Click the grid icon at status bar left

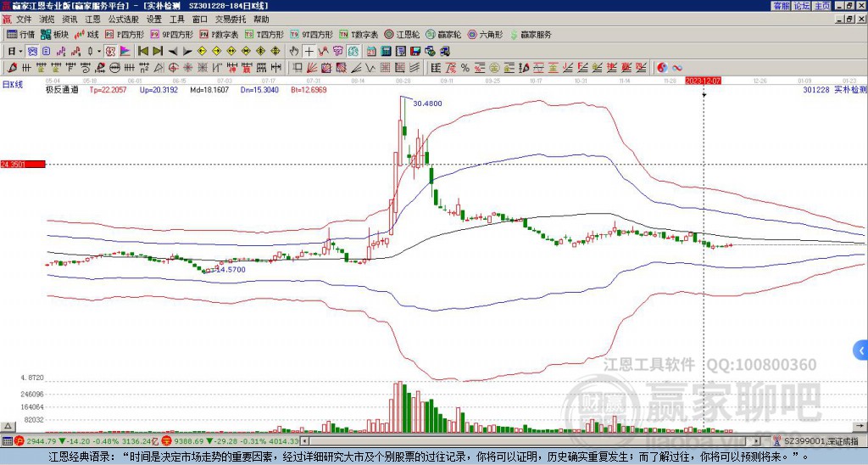(x=7, y=441)
